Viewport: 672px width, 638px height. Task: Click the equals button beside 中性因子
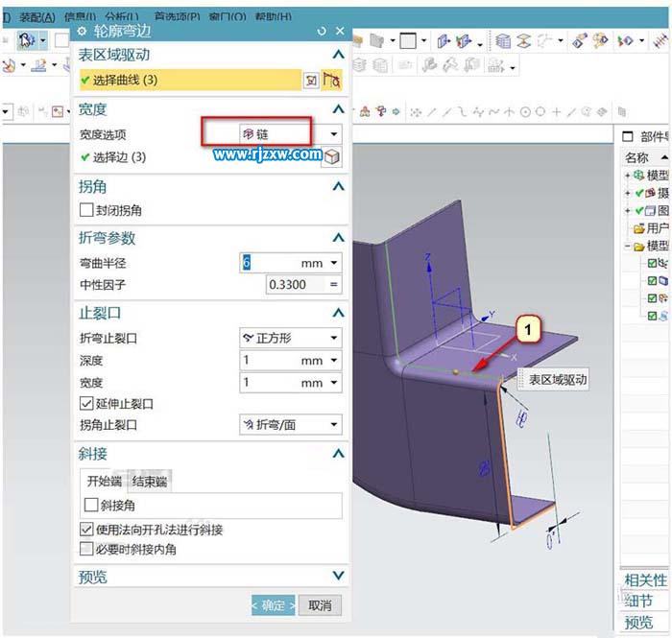tap(333, 284)
